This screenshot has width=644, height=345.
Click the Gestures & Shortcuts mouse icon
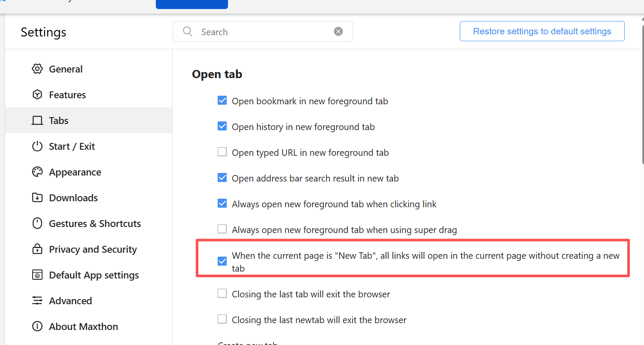(x=37, y=224)
